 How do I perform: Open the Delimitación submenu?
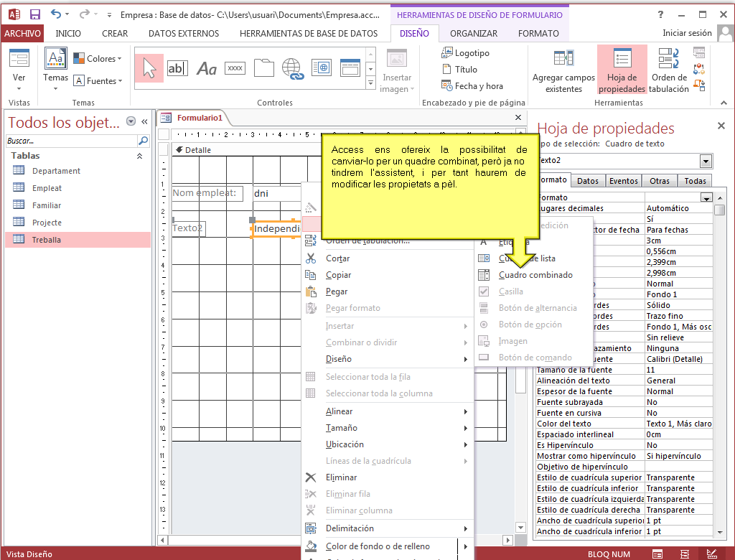[x=387, y=528]
